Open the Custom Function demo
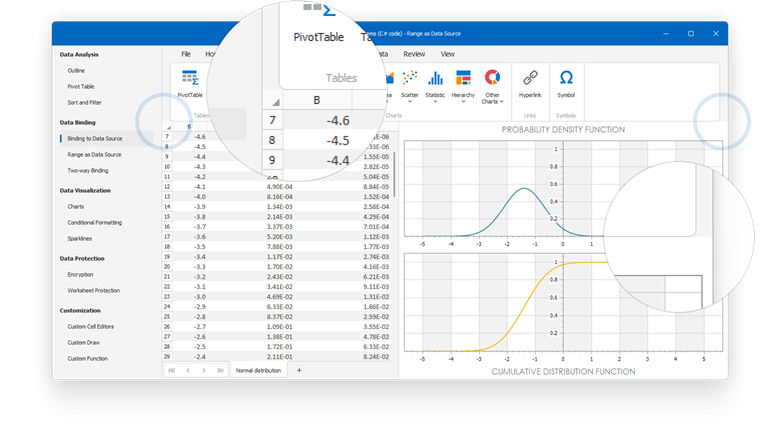Image resolution: width=780 pixels, height=430 pixels. click(88, 358)
